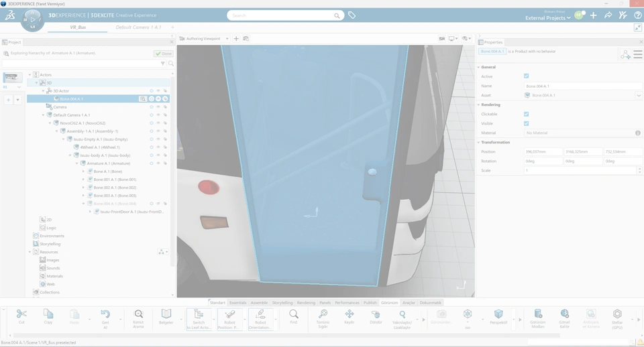Select the scene 01 thumbnail
Image resolution: width=644 pixels, height=347 pixels.
[12, 78]
